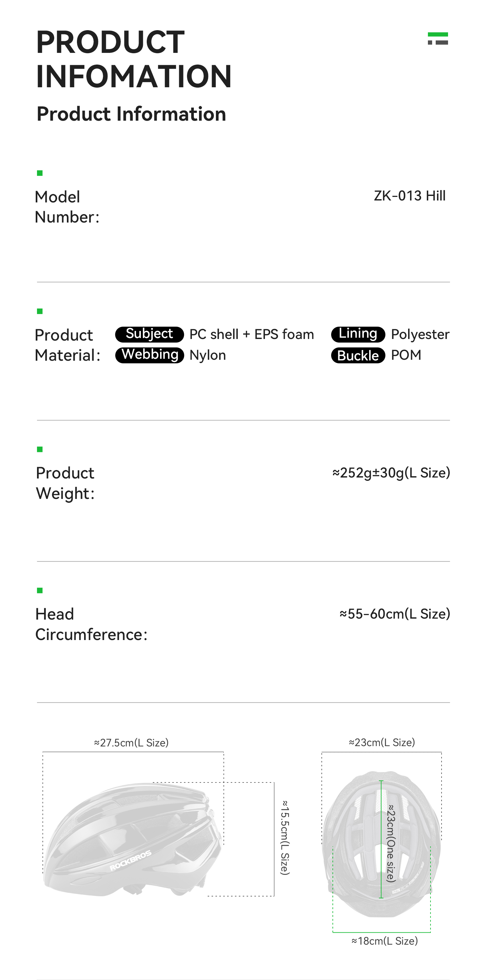The image size is (487, 980).
Task: Click the PC shell + EPS foam text
Action: [x=252, y=334]
